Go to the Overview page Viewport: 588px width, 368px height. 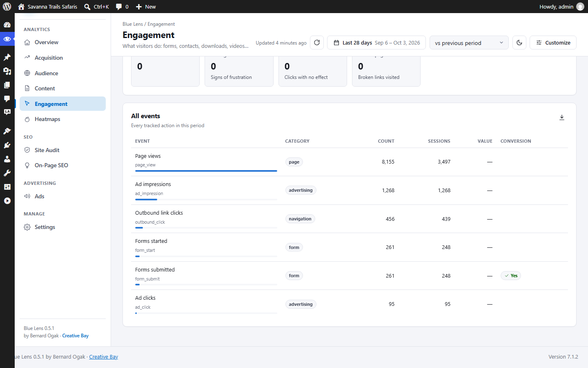point(62,42)
